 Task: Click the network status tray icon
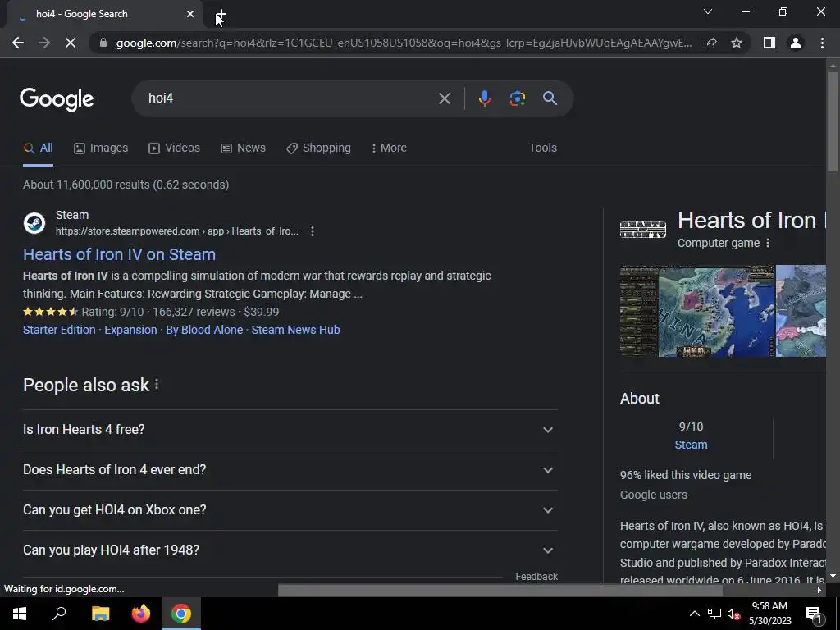click(x=714, y=614)
